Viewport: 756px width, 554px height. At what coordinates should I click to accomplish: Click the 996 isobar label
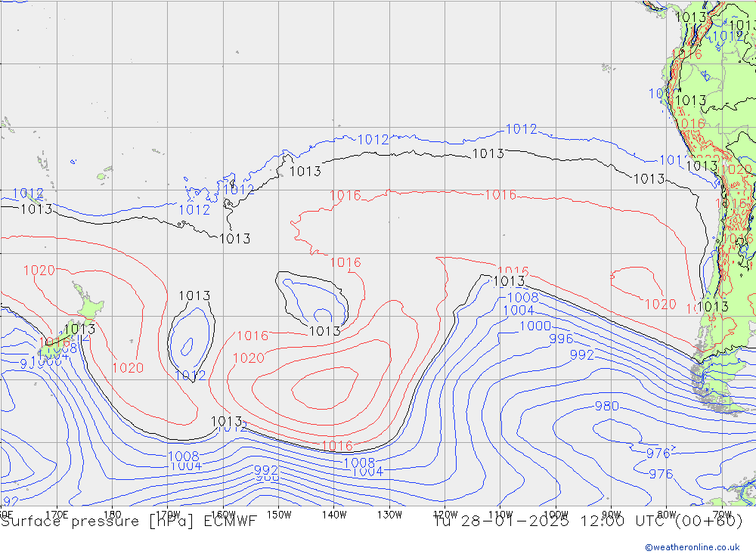pos(561,339)
